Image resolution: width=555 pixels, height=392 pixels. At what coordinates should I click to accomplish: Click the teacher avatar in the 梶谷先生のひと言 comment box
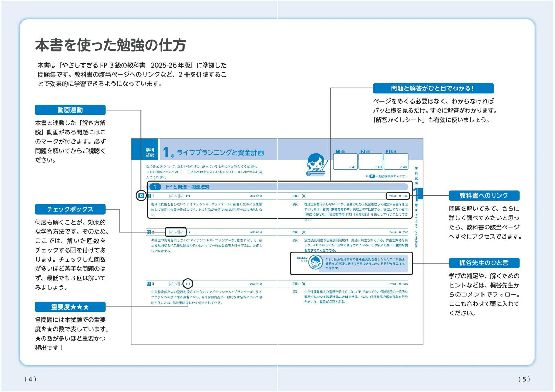coord(315,262)
